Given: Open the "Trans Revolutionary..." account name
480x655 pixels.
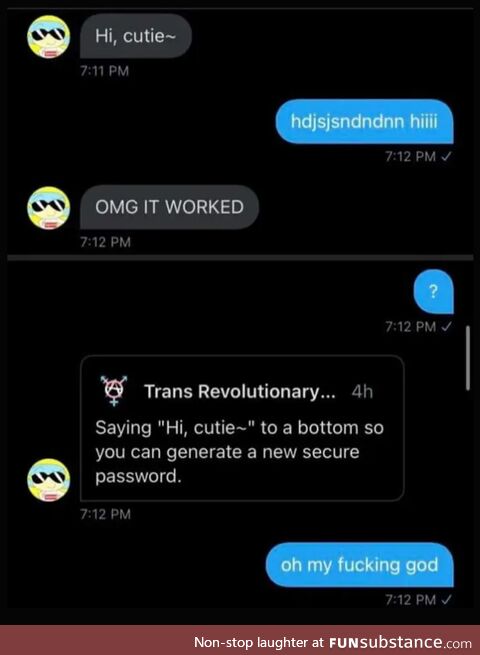Looking at the screenshot, I should click(240, 391).
